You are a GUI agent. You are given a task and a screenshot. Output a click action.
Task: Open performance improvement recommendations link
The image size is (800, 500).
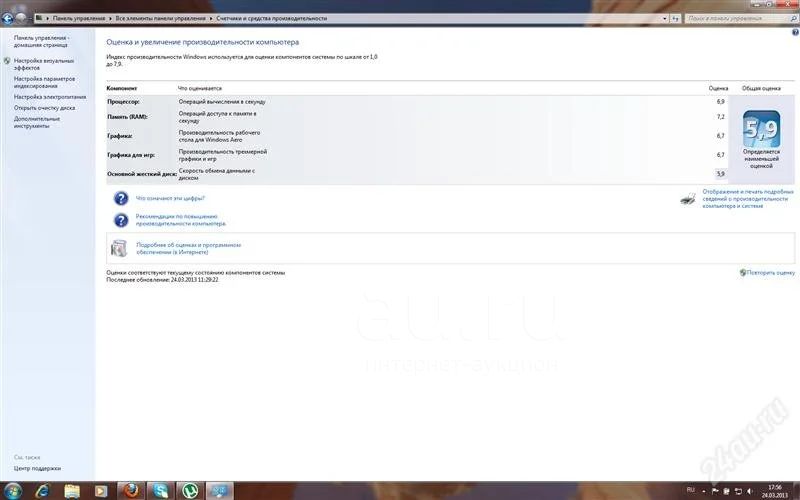coord(181,220)
